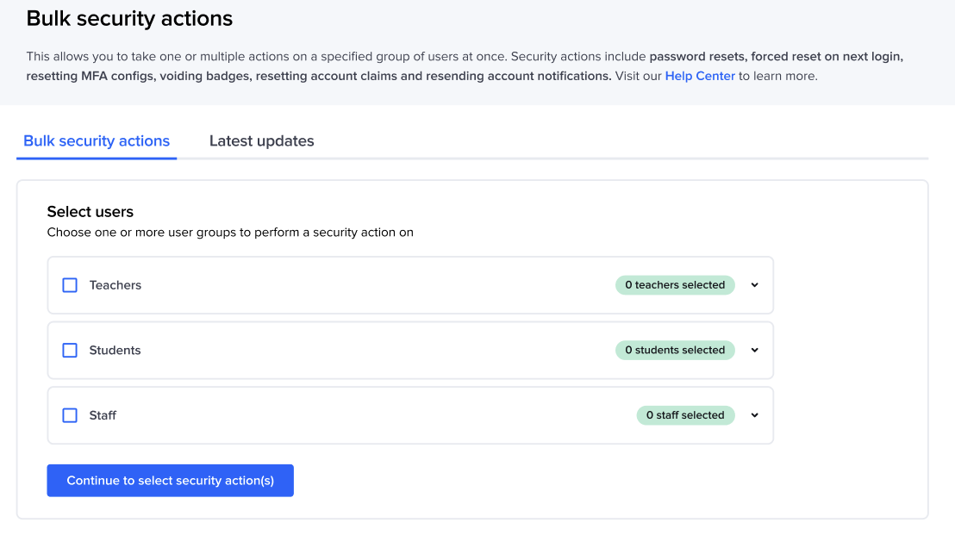955x560 pixels.
Task: Expand the Teachers group chevron
Action: click(x=755, y=285)
